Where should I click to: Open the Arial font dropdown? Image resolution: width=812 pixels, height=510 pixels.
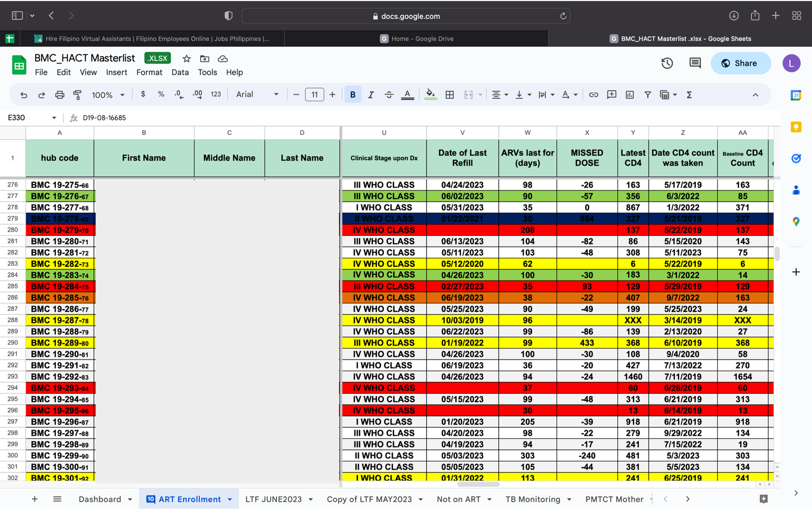(257, 94)
